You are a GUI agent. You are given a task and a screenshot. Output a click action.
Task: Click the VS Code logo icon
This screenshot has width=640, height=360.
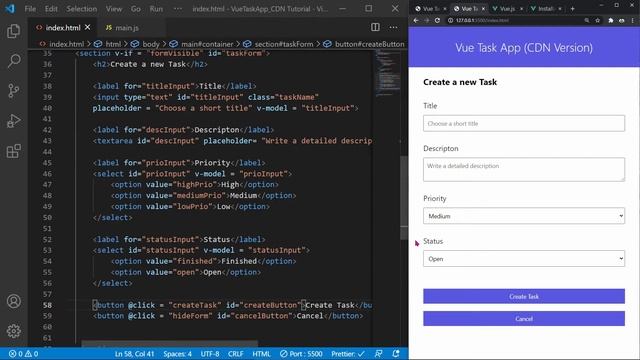click(10, 9)
